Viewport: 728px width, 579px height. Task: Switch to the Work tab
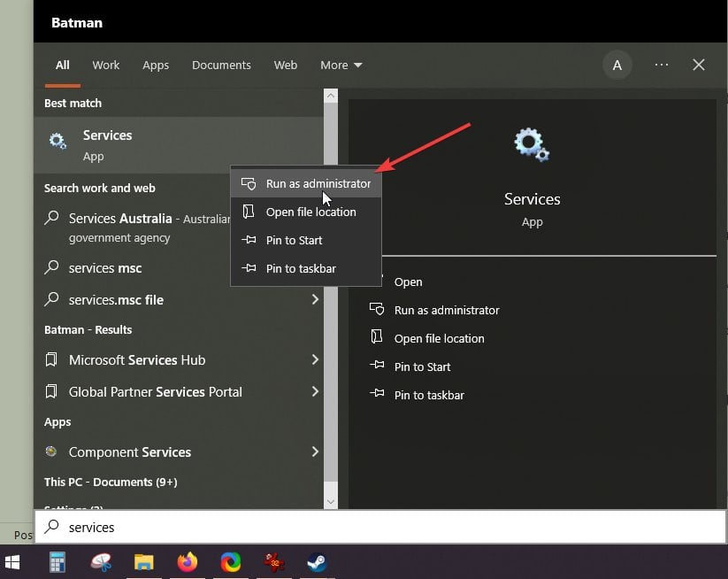click(106, 65)
